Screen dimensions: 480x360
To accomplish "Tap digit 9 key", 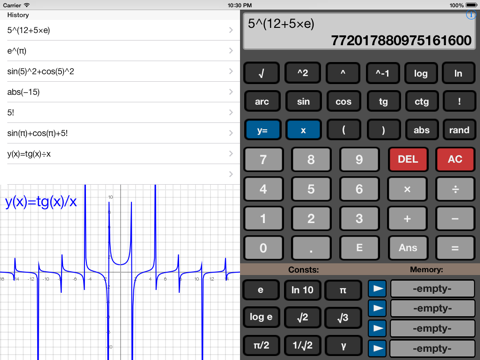I will click(359, 159).
